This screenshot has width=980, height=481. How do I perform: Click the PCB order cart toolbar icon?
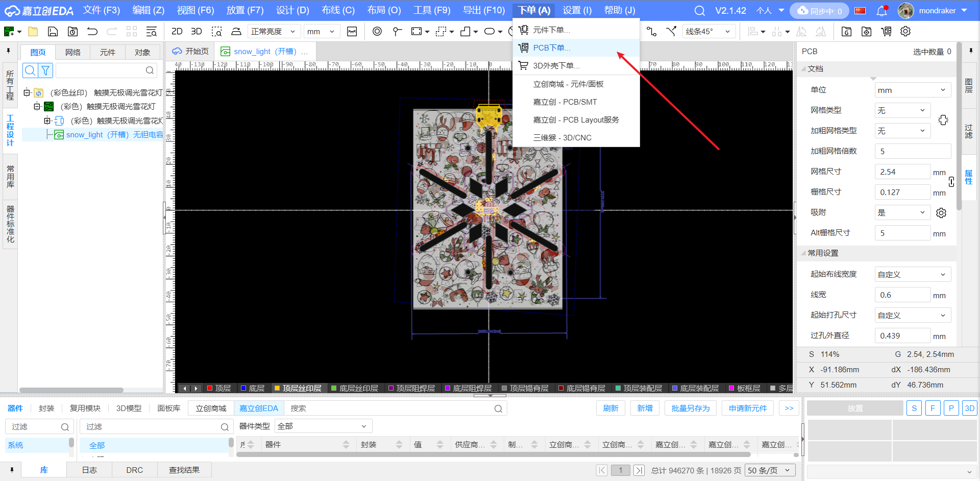(886, 32)
